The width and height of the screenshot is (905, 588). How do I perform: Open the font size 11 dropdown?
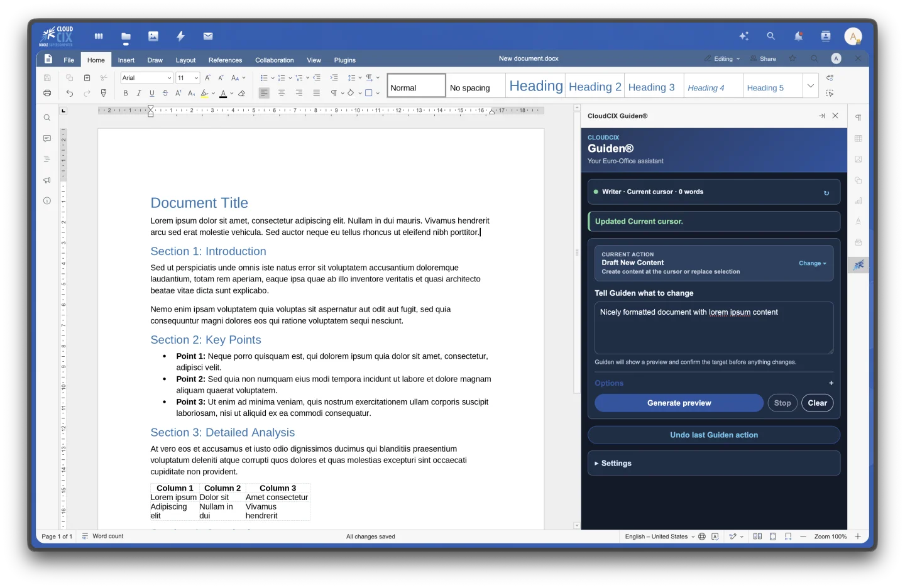tap(196, 78)
